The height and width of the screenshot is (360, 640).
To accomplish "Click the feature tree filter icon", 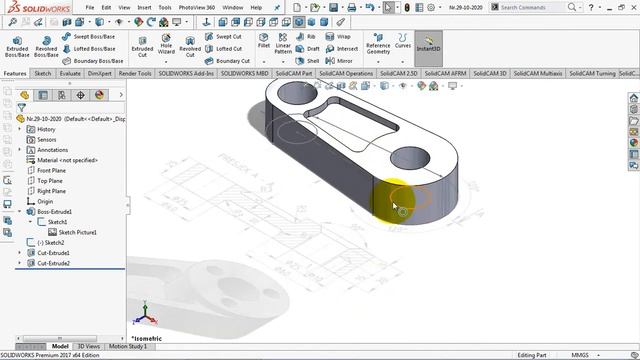I will coord(22,108).
